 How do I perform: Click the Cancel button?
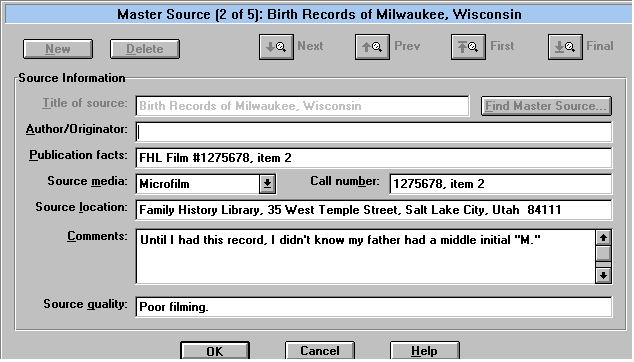[x=320, y=351]
